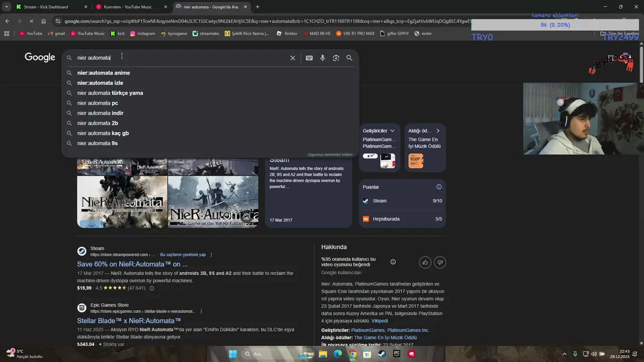Go back using browser back arrow

(x=7, y=21)
